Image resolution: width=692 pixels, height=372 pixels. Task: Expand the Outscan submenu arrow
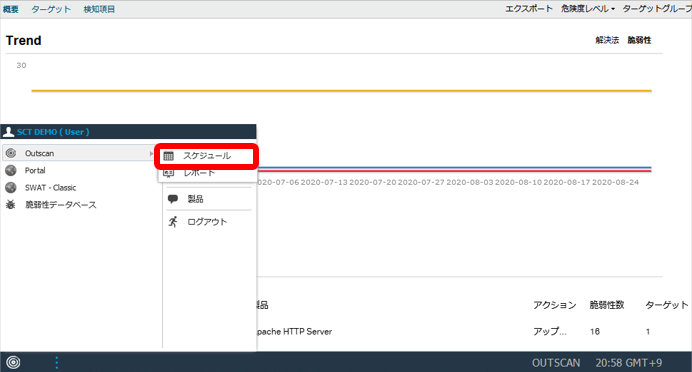151,154
